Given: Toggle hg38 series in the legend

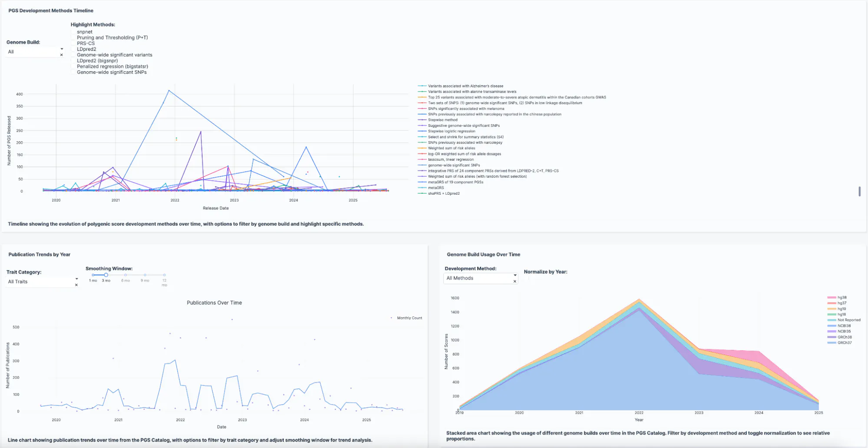Looking at the screenshot, I should (837, 298).
